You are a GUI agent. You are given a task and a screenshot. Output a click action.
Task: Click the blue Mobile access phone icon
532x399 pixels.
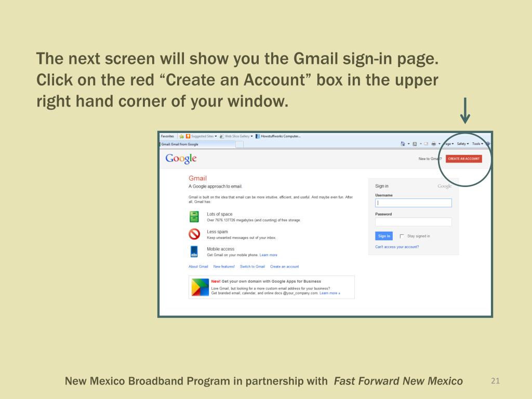coord(194,251)
